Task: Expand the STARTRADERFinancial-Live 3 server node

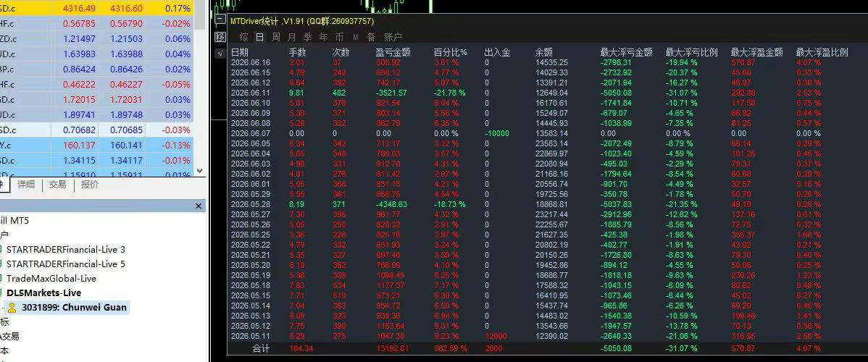Action: (1, 250)
